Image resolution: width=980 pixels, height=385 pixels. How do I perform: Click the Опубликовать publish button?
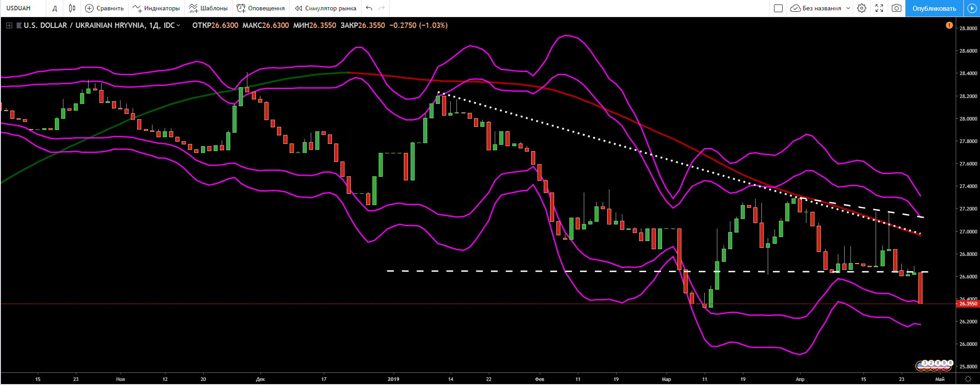tap(934, 8)
